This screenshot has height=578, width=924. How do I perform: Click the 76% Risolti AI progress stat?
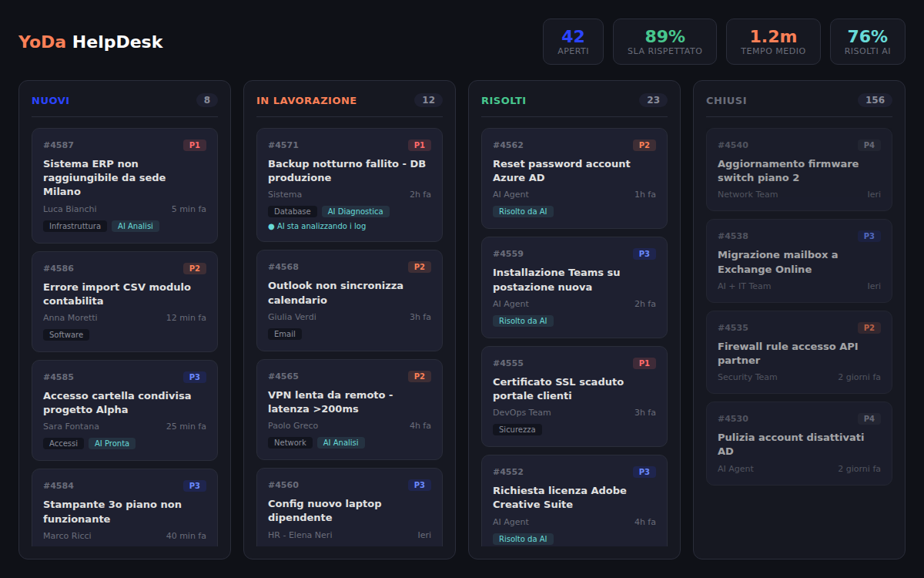[867, 42]
